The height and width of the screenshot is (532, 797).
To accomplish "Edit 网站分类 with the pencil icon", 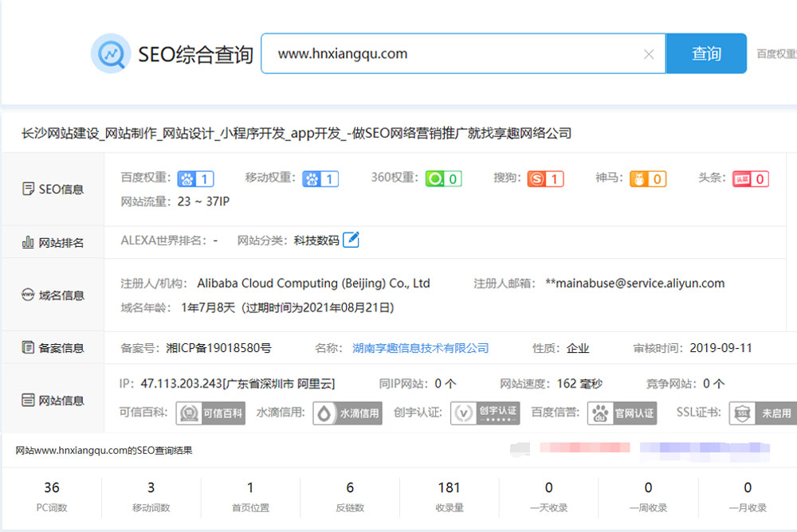I will coord(351,240).
